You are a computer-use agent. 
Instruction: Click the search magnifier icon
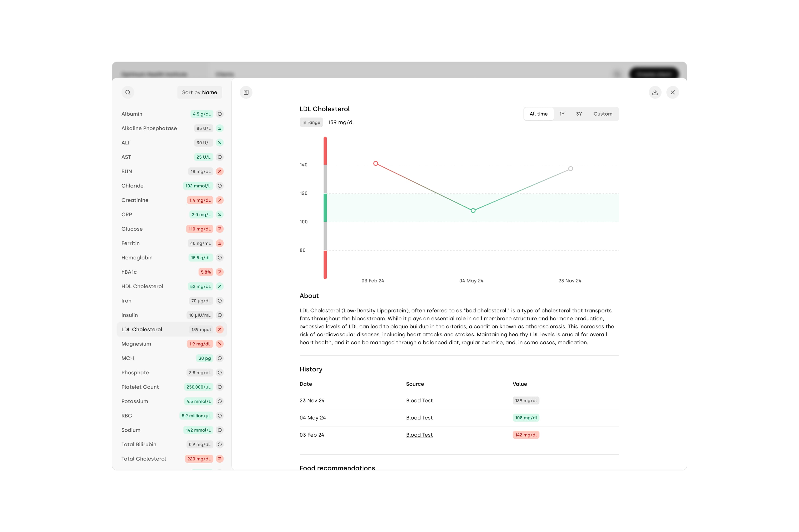(128, 92)
